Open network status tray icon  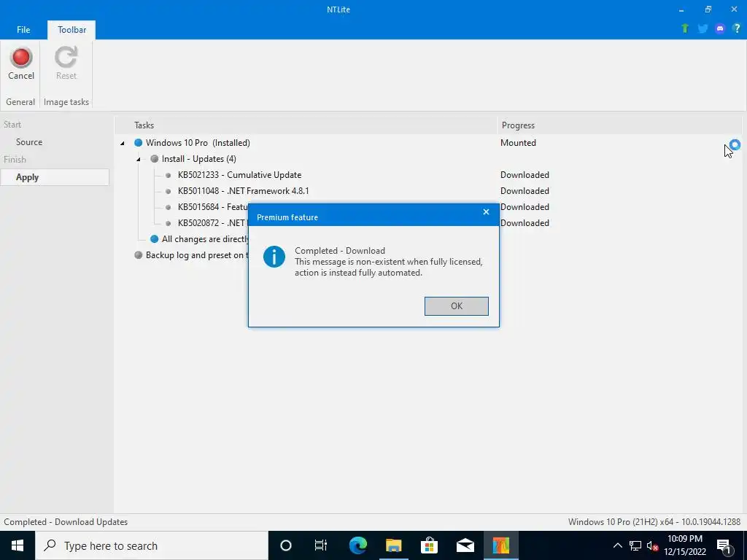[635, 545]
